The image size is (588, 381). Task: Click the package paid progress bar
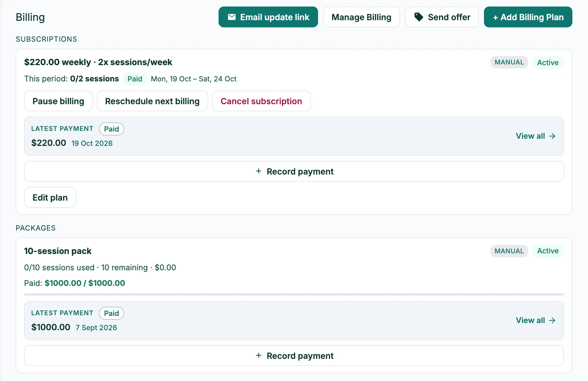coord(294,294)
